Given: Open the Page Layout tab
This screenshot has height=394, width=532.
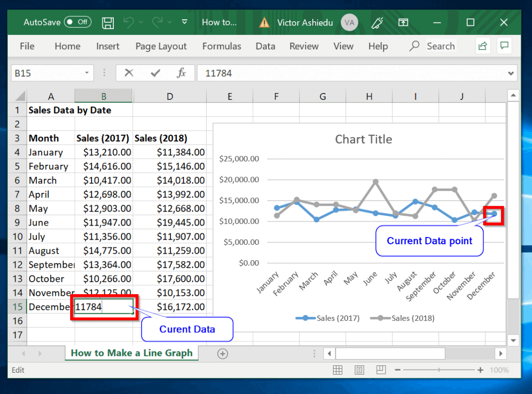Looking at the screenshot, I should [x=161, y=46].
